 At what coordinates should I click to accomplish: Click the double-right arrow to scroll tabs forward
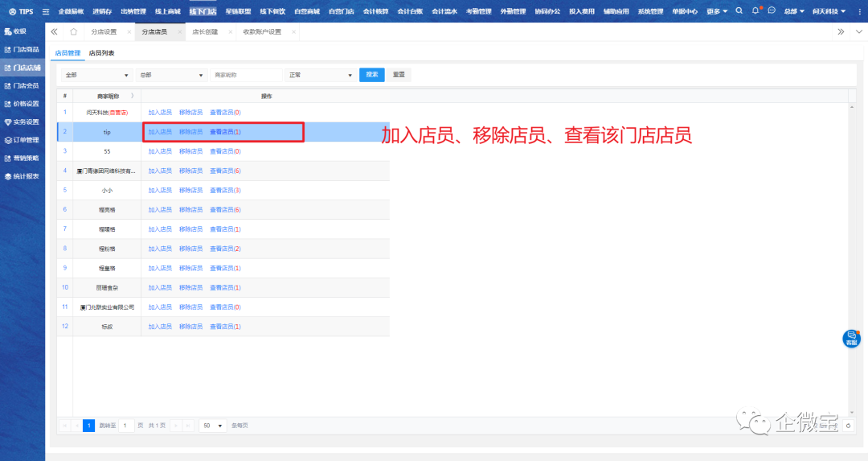coord(841,32)
